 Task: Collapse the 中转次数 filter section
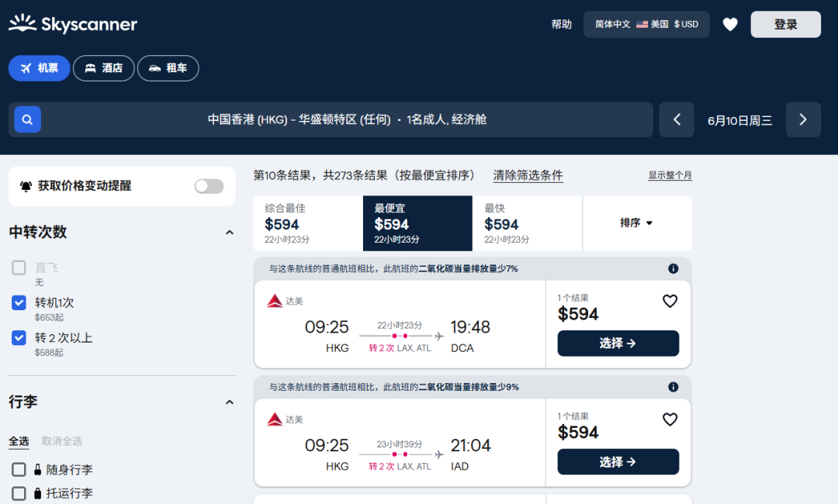[x=229, y=233]
